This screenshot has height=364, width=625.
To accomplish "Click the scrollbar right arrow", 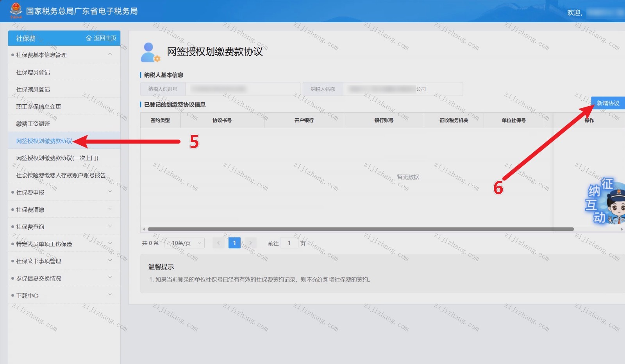I will 622,229.
